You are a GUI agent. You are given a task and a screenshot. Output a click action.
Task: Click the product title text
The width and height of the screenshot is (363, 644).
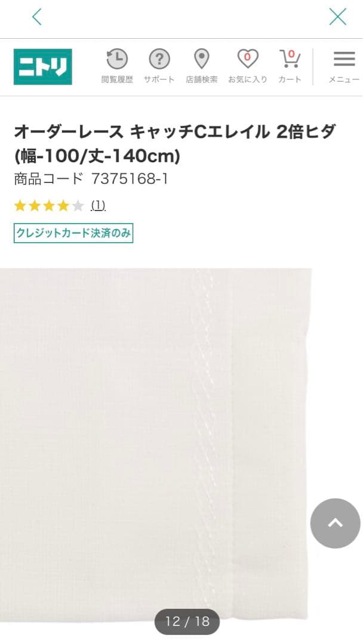coord(176,144)
